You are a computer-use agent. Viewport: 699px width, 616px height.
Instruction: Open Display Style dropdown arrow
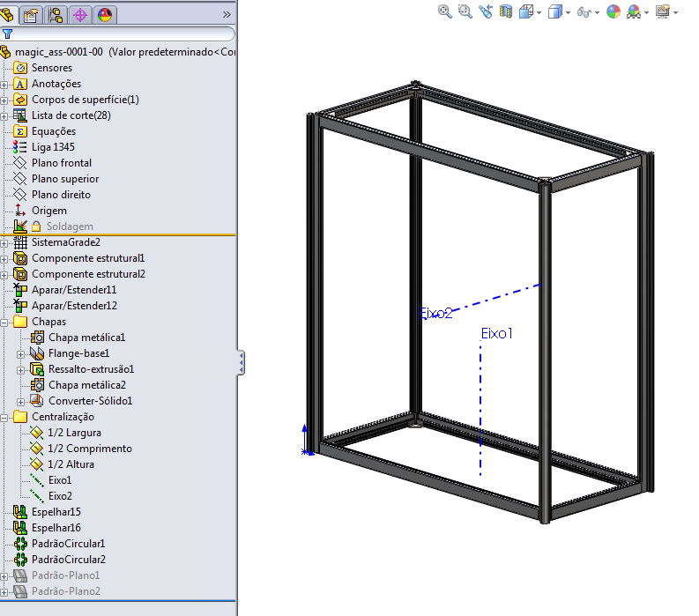tap(568, 13)
